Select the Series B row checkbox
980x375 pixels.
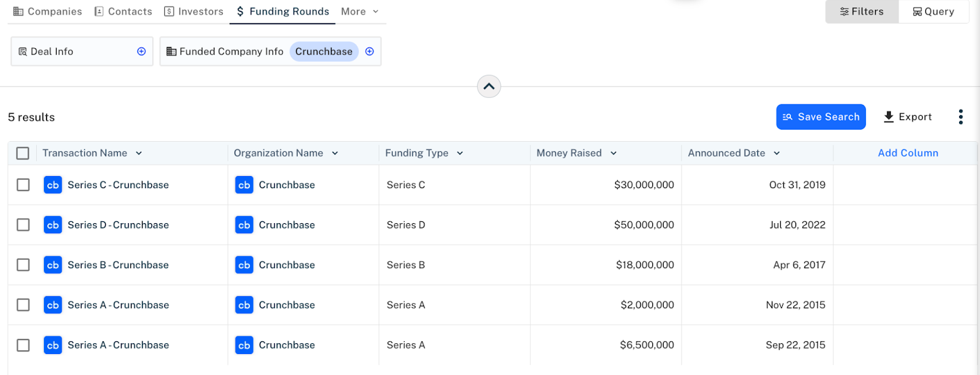coord(23,265)
